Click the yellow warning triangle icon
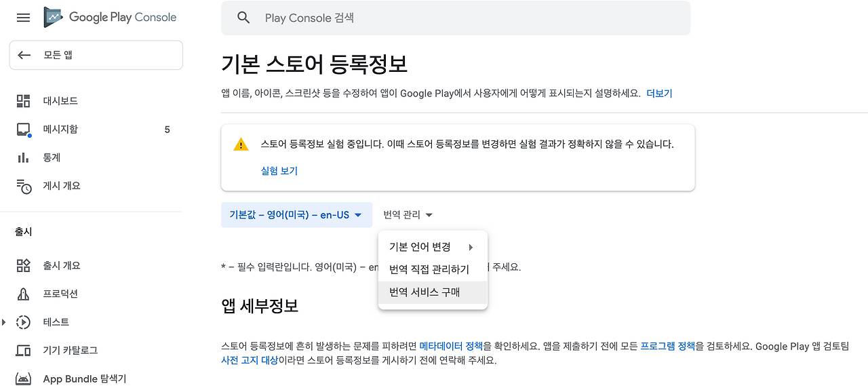The height and width of the screenshot is (388, 868). coord(241,144)
